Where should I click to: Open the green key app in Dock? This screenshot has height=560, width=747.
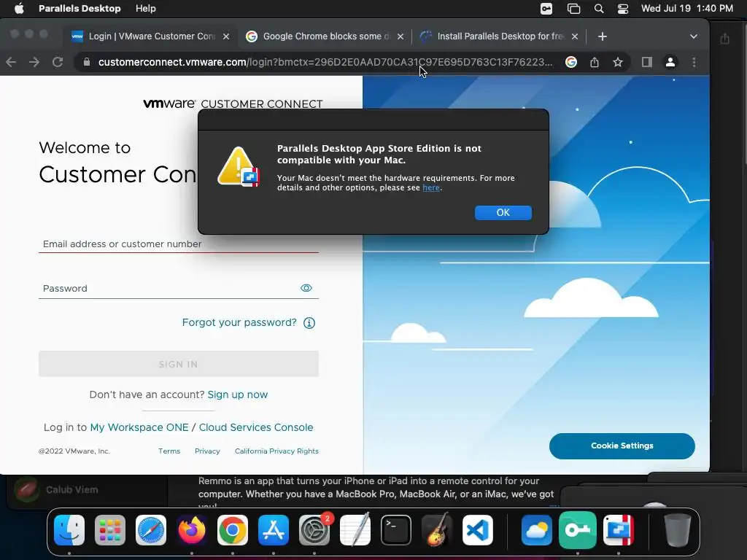tap(578, 529)
